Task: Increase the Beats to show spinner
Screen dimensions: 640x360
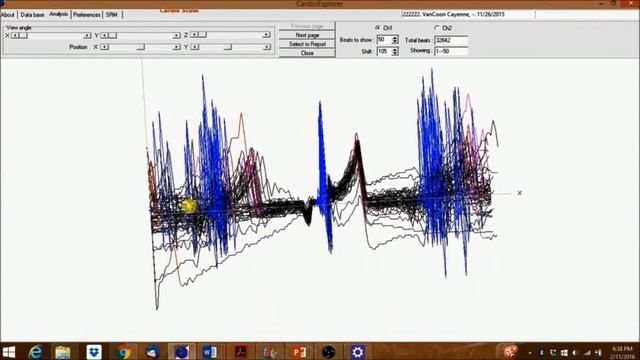Action: [395, 38]
